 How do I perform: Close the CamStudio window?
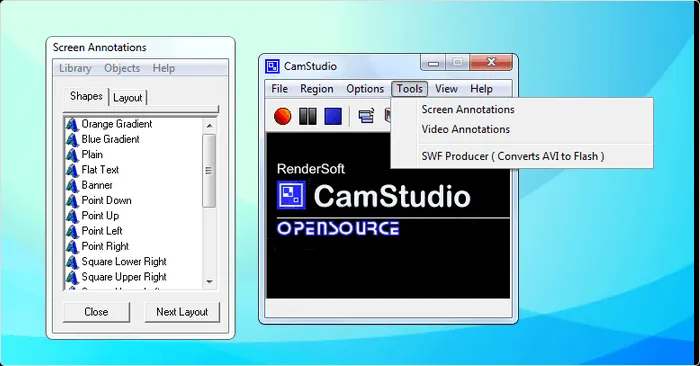[x=491, y=62]
